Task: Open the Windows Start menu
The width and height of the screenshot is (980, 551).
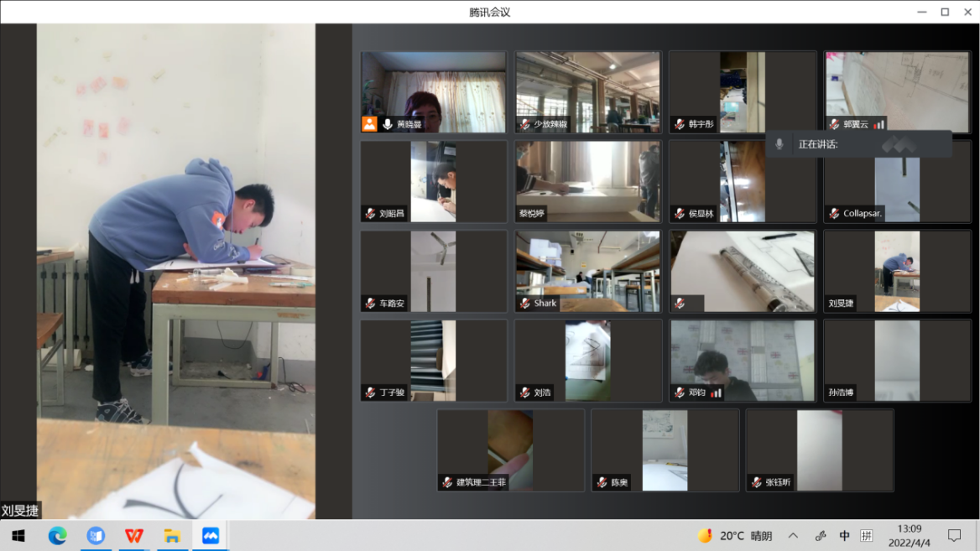Action: point(18,536)
